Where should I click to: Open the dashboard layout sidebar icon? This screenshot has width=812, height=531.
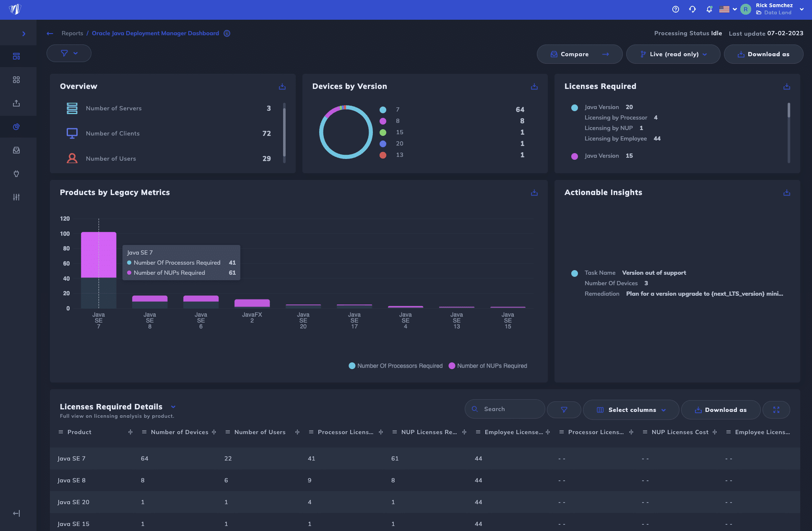click(x=16, y=56)
